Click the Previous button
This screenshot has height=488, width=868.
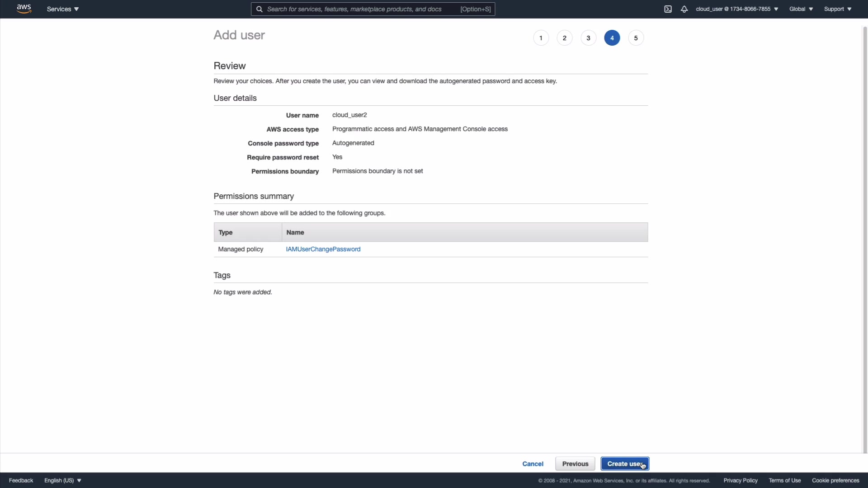click(575, 464)
